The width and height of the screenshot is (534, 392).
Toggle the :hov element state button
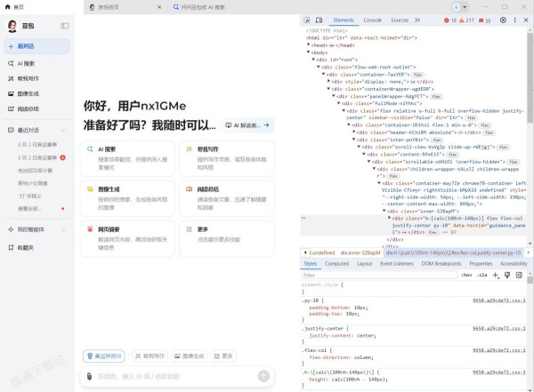[x=466, y=275]
